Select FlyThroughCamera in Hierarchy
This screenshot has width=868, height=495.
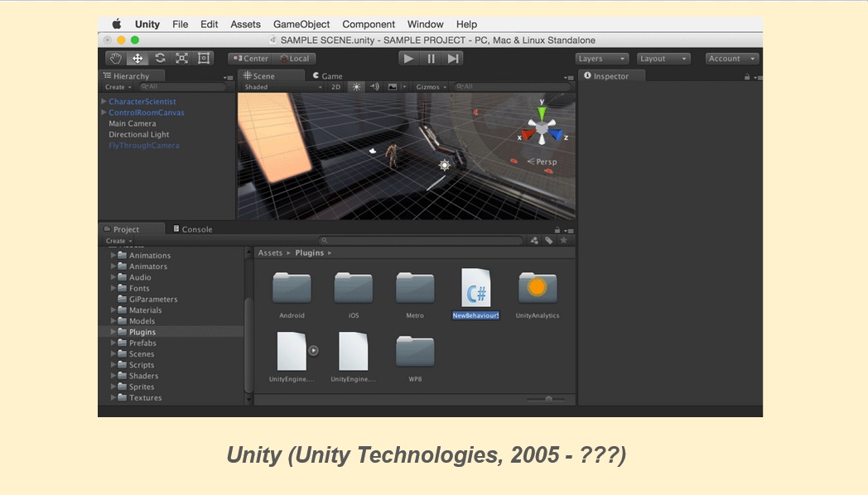(144, 146)
